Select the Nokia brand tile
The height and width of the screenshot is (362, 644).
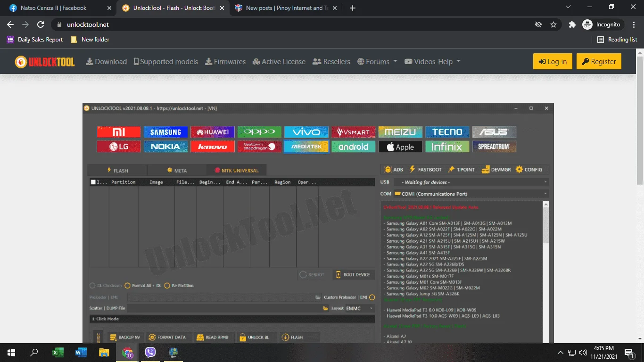tap(165, 147)
